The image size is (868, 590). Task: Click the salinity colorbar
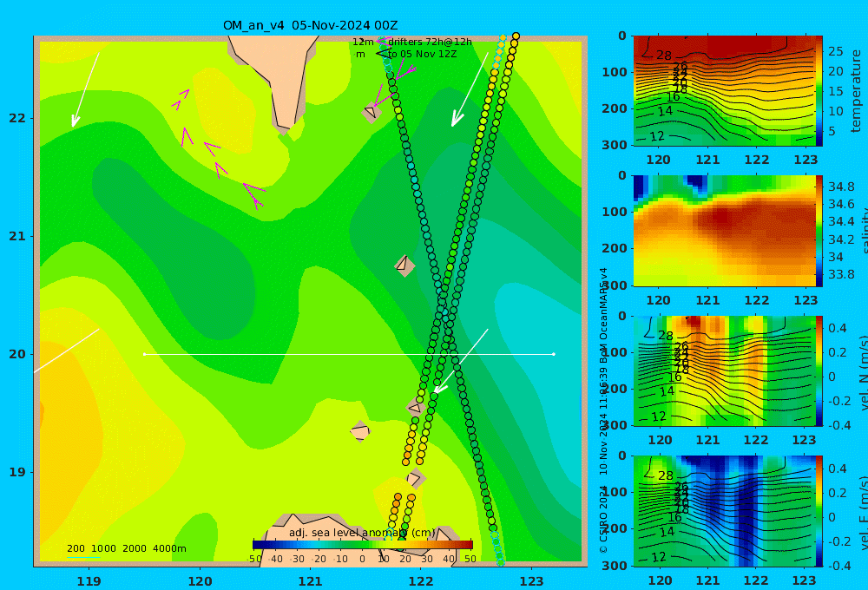819,231
